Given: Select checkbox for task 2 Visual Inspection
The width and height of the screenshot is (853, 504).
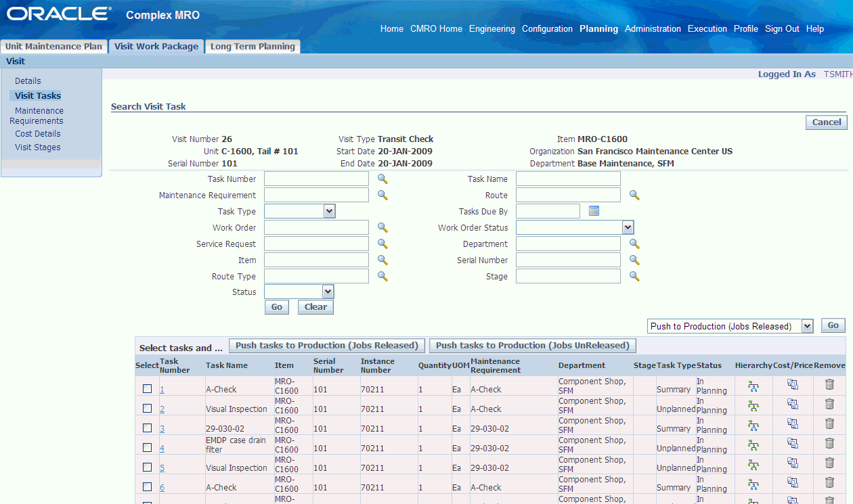Looking at the screenshot, I should coord(147,408).
